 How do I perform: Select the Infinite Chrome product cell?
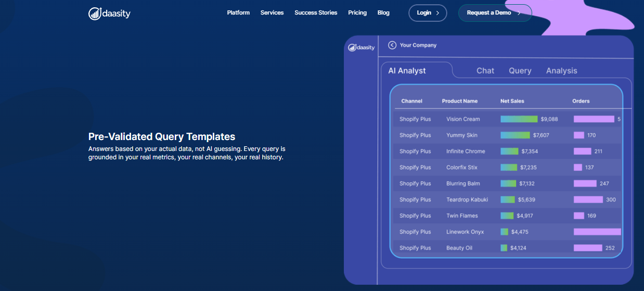pos(466,151)
